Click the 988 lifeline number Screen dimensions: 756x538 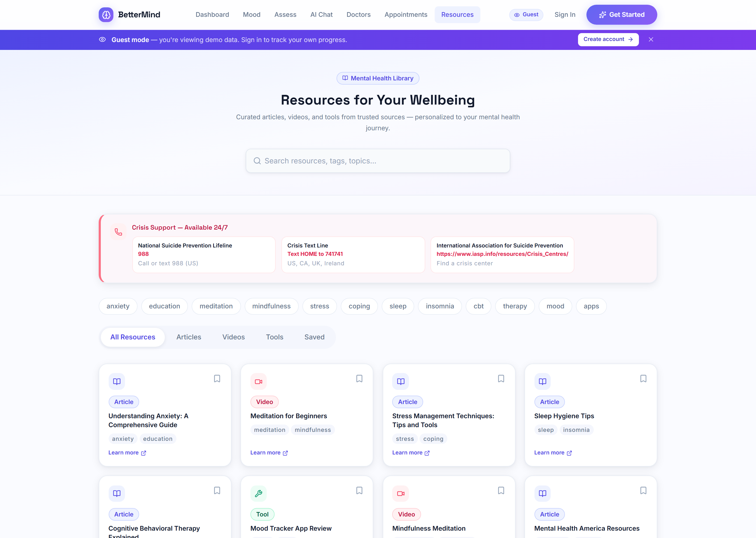(x=143, y=254)
